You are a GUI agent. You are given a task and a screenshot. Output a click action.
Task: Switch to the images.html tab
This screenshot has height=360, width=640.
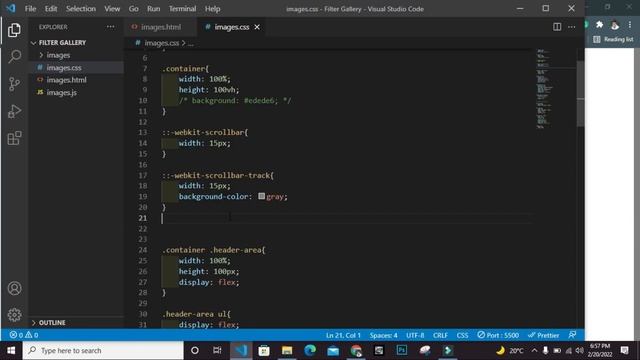point(160,27)
